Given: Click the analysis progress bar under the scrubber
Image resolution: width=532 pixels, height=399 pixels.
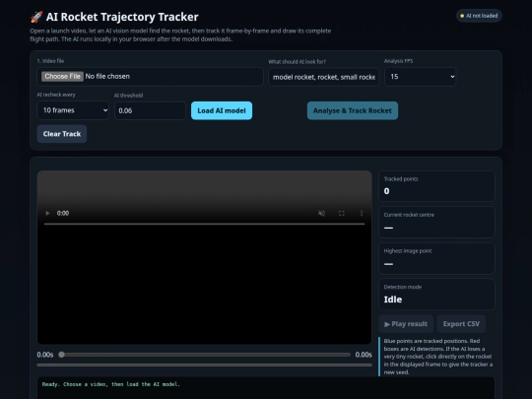Looking at the screenshot, I should coord(204,366).
